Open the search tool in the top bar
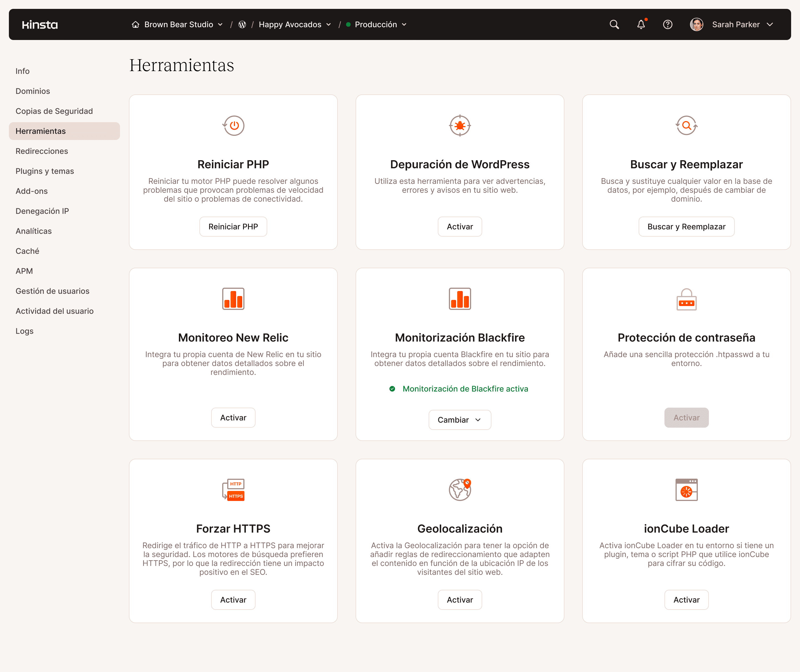The height and width of the screenshot is (672, 800). click(x=614, y=24)
